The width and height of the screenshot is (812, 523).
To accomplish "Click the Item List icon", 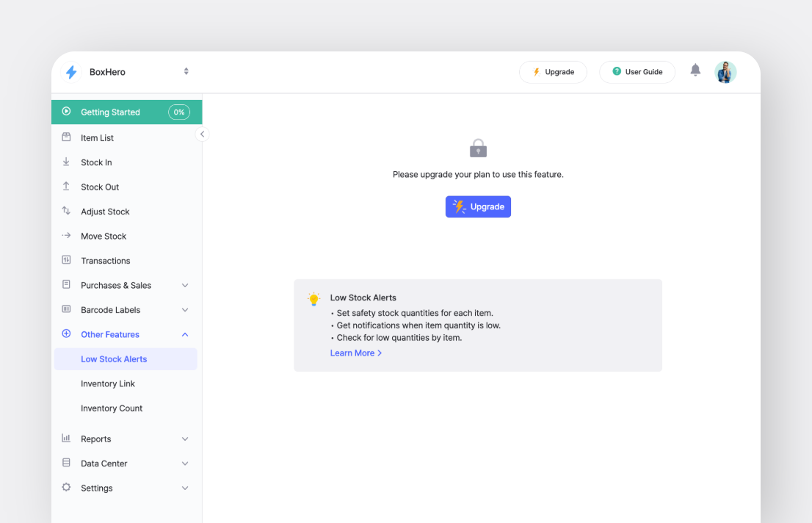I will [67, 137].
